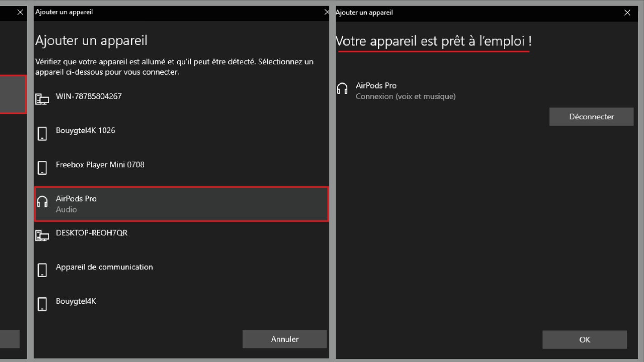Confirm with the OK button

coord(584,339)
